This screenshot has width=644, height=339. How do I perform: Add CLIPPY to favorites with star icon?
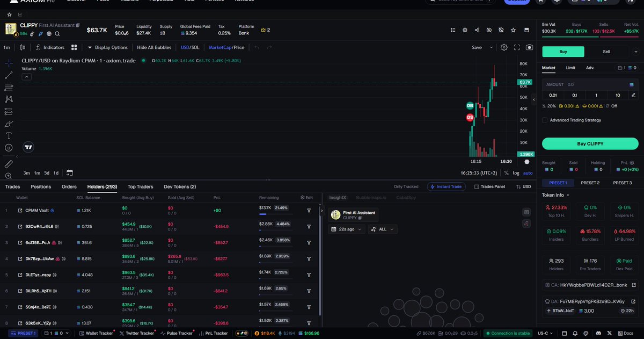pos(514,30)
